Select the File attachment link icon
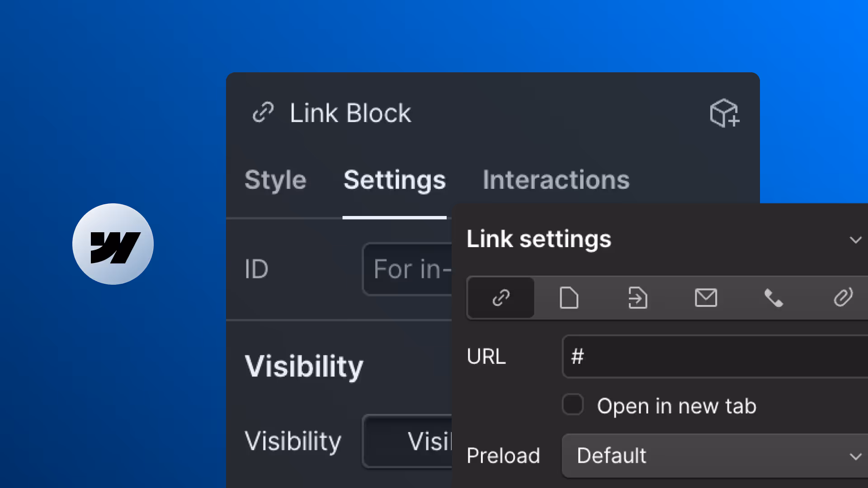This screenshot has width=868, height=488. click(843, 298)
